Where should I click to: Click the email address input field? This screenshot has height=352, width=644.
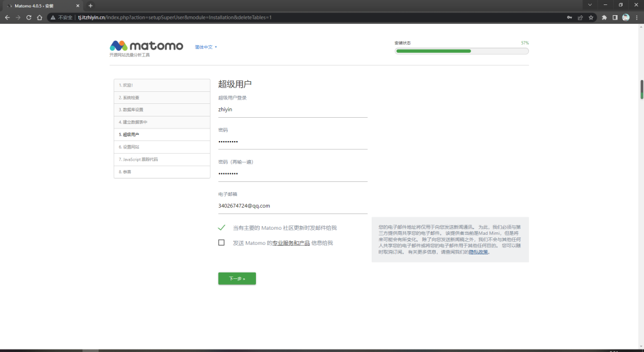coord(292,205)
